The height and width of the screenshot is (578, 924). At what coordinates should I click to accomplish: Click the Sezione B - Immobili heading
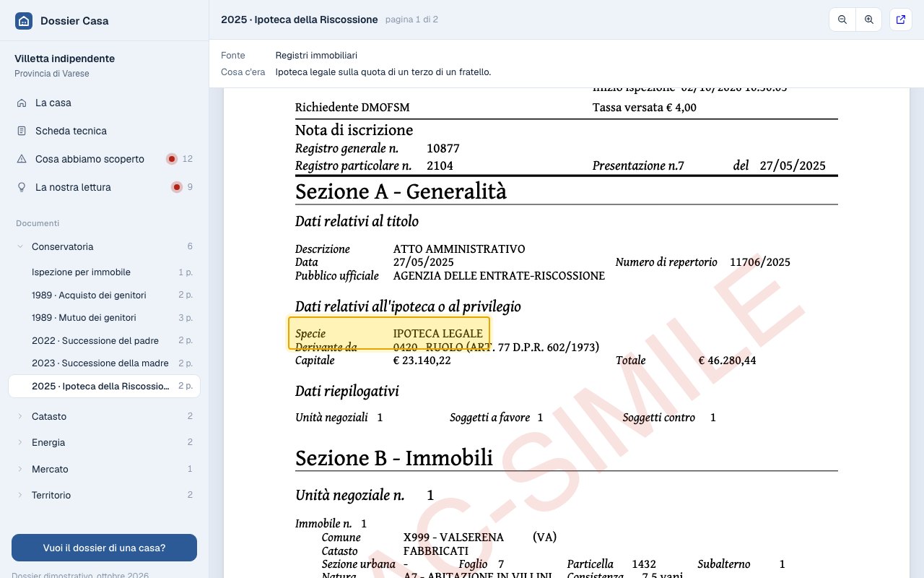tap(394, 458)
